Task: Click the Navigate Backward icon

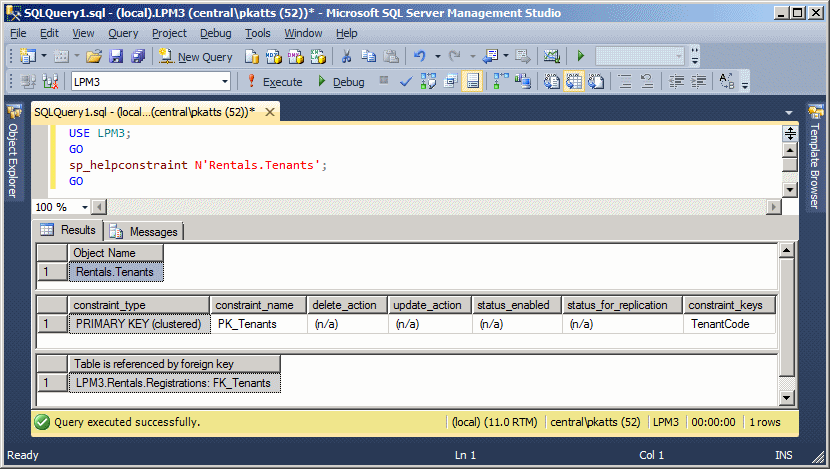Action: tap(492, 56)
